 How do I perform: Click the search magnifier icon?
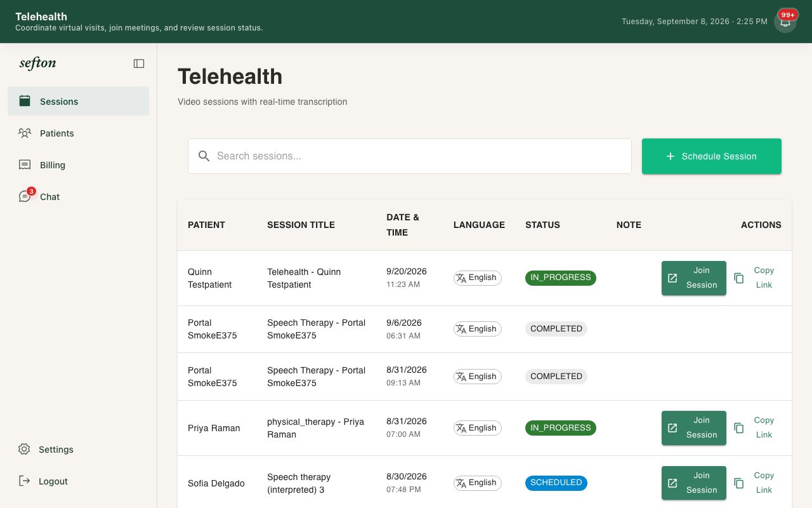204,156
